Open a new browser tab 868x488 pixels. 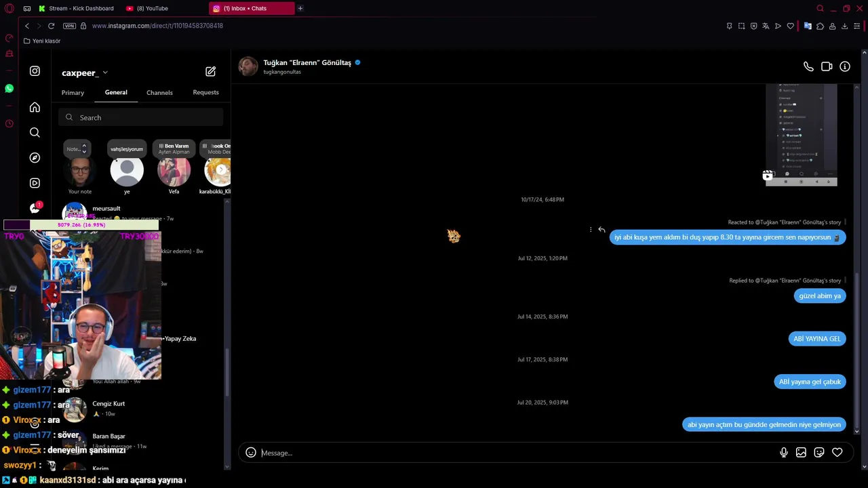pos(300,8)
